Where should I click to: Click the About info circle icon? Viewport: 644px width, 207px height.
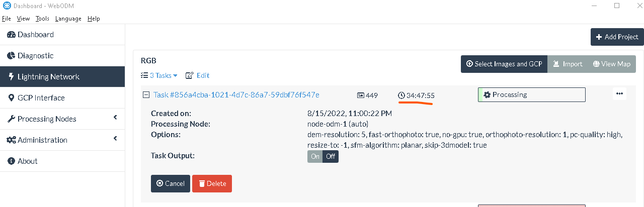[12, 161]
